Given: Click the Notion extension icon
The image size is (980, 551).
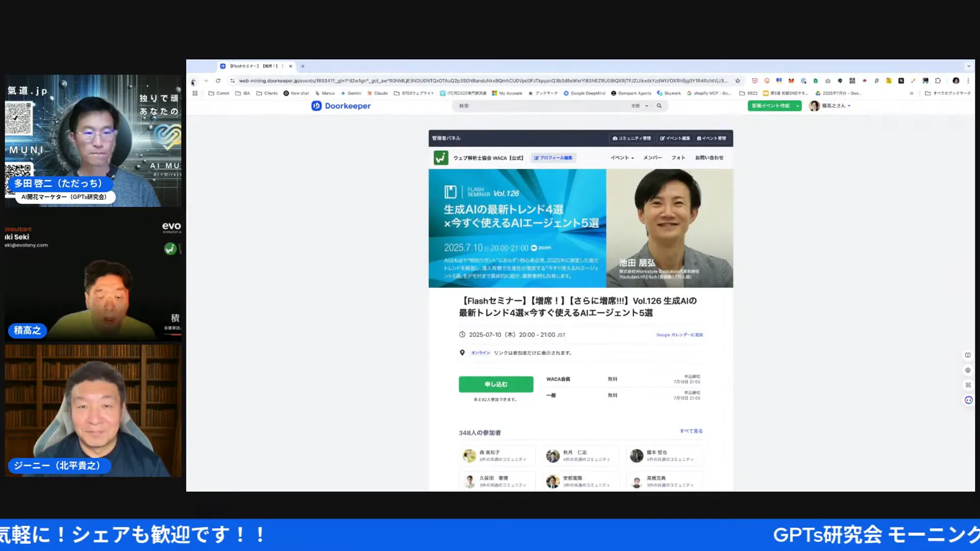Looking at the screenshot, I should [901, 81].
